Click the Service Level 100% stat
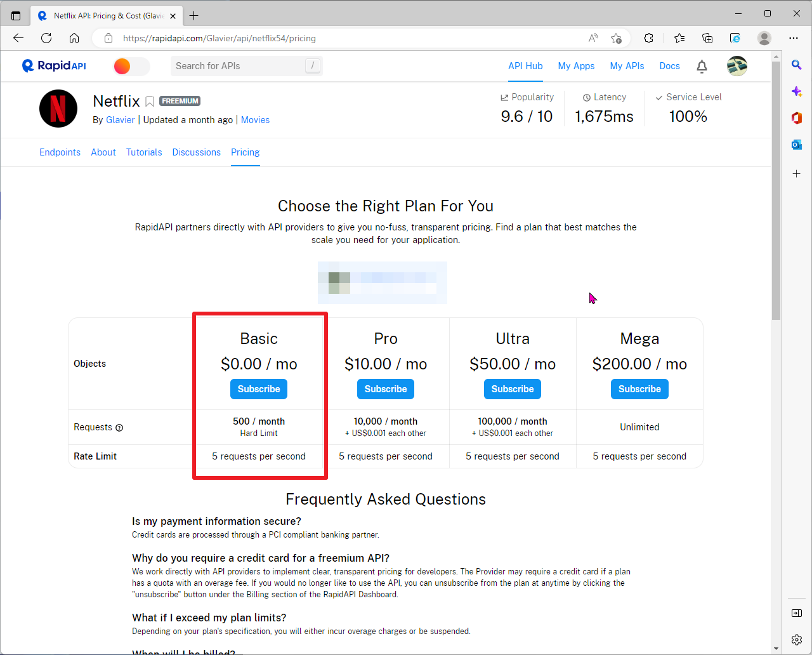Viewport: 812px width, 655px height. pos(688,109)
